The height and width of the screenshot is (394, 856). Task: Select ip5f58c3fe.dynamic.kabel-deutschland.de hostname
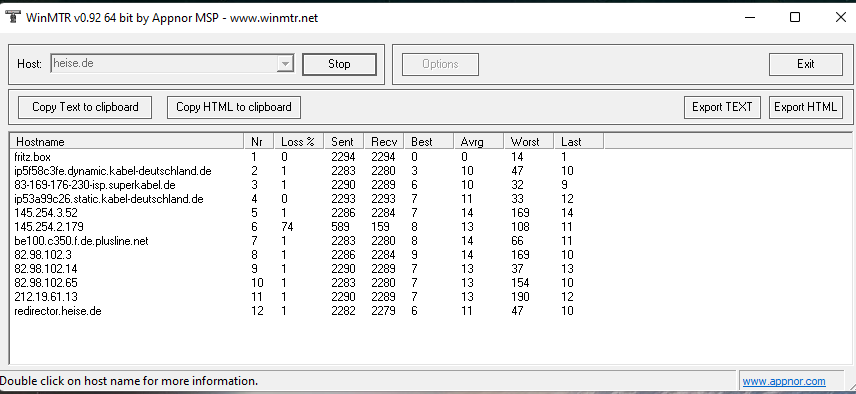(x=112, y=171)
